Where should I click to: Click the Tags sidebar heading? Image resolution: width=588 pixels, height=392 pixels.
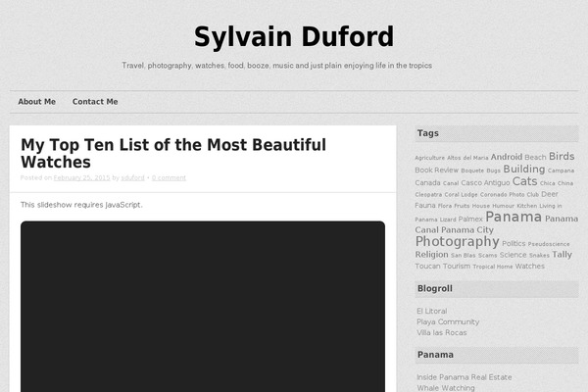(428, 133)
